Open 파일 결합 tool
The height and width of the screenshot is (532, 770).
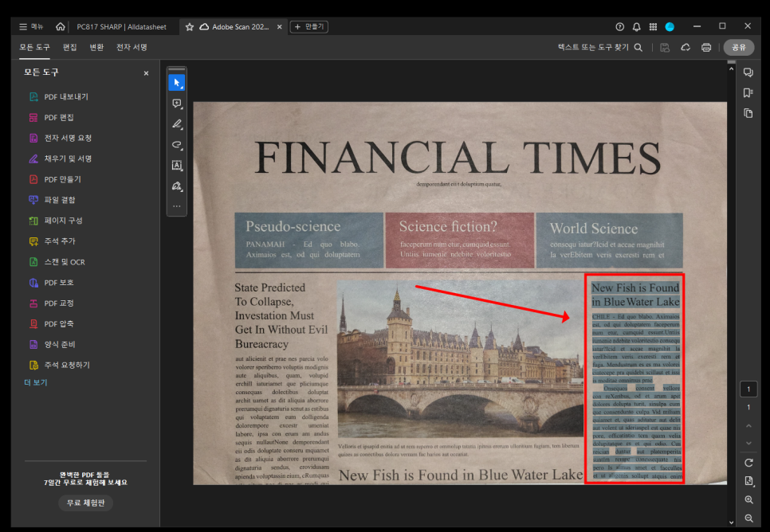[x=52, y=200]
